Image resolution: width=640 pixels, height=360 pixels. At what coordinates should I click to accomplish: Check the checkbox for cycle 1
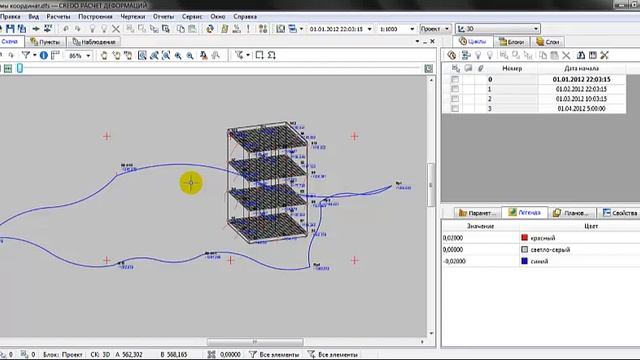tap(455, 89)
